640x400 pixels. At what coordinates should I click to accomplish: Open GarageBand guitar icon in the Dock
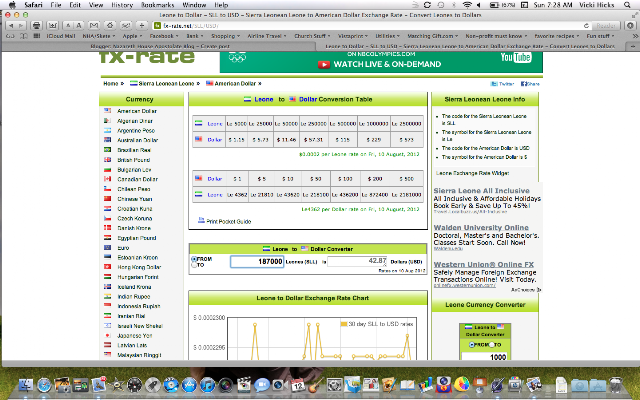pyautogui.click(x=316, y=385)
